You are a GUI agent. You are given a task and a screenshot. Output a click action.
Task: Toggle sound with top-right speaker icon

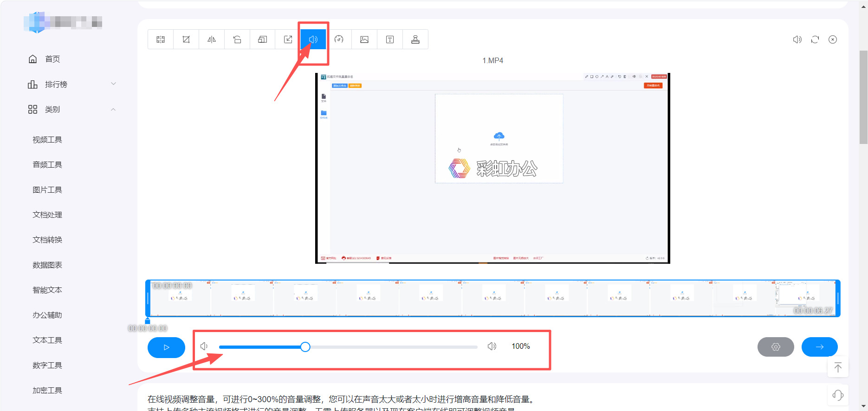point(797,39)
